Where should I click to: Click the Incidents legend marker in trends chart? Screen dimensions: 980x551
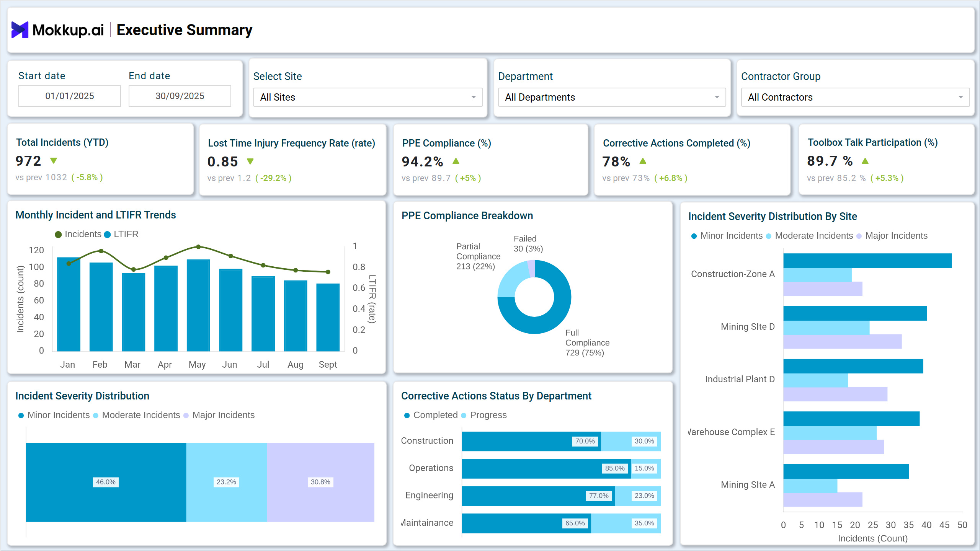click(x=58, y=235)
